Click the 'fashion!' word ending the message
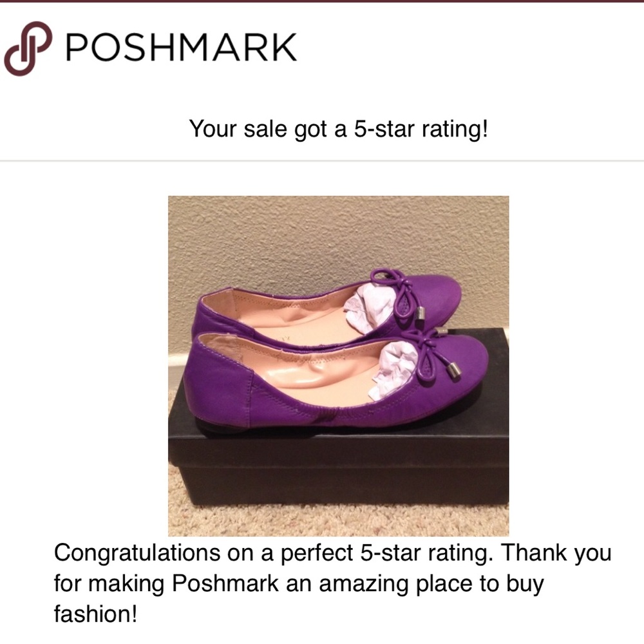The height and width of the screenshot is (644, 644). pos(95,614)
